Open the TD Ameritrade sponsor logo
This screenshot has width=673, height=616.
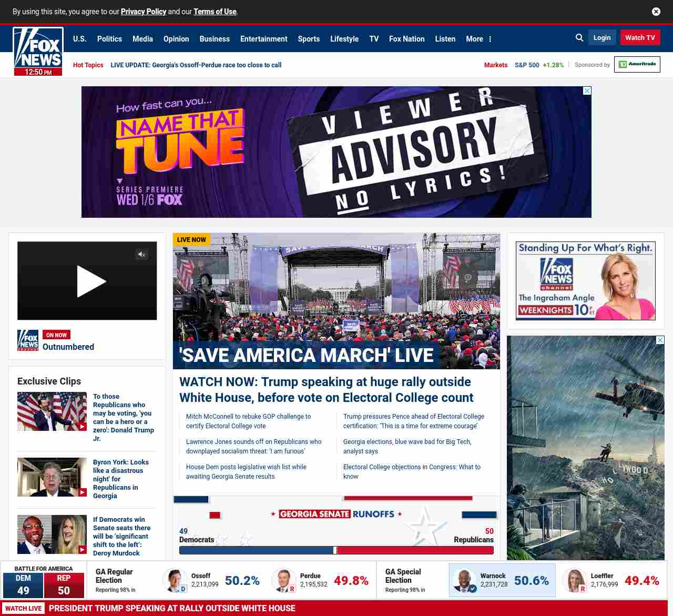click(x=637, y=65)
